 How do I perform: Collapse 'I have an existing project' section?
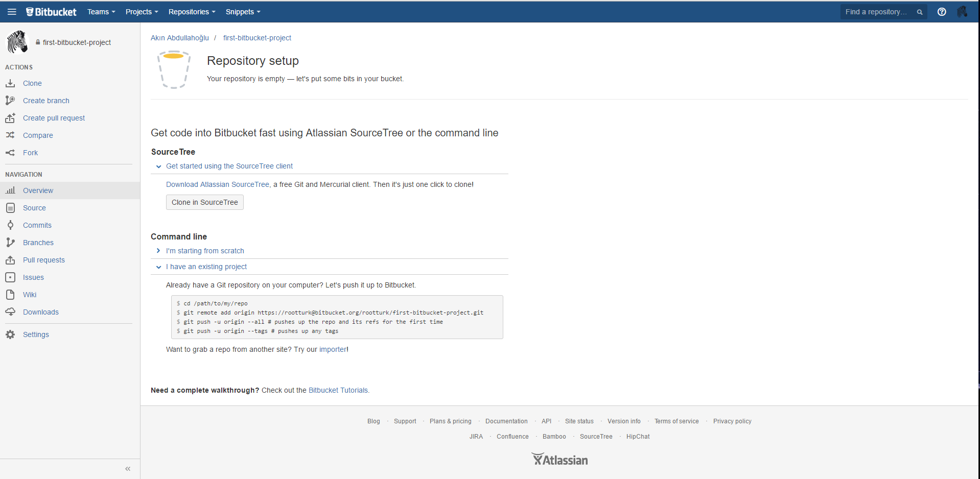pyautogui.click(x=206, y=267)
